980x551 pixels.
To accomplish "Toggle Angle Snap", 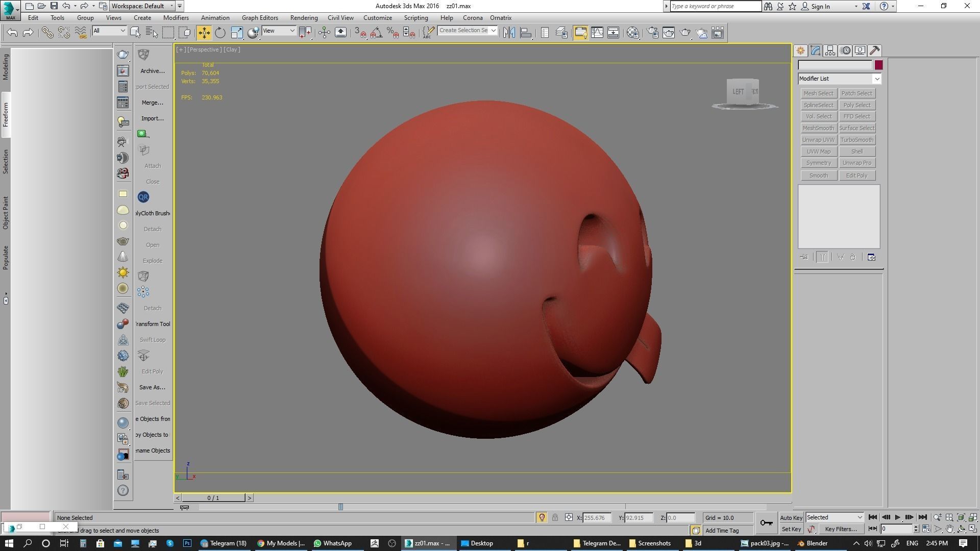I will click(377, 33).
